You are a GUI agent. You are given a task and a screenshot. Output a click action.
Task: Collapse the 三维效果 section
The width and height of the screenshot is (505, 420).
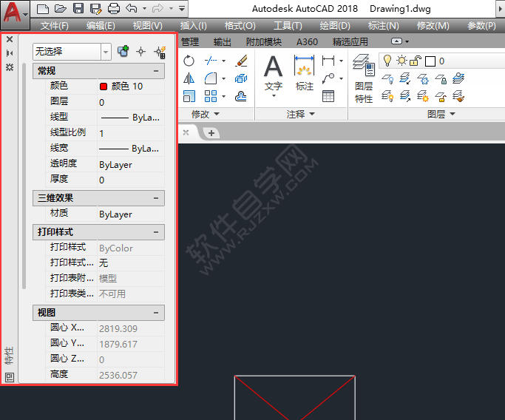click(156, 198)
